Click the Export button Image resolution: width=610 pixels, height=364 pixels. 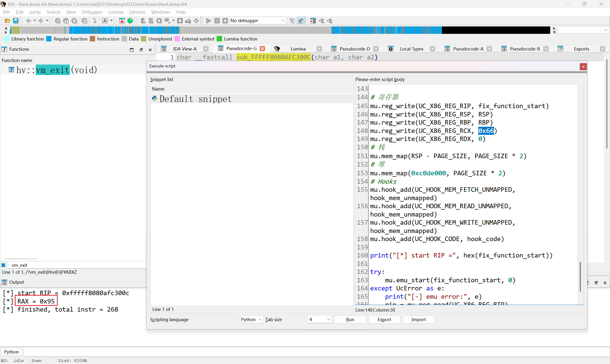click(x=384, y=320)
